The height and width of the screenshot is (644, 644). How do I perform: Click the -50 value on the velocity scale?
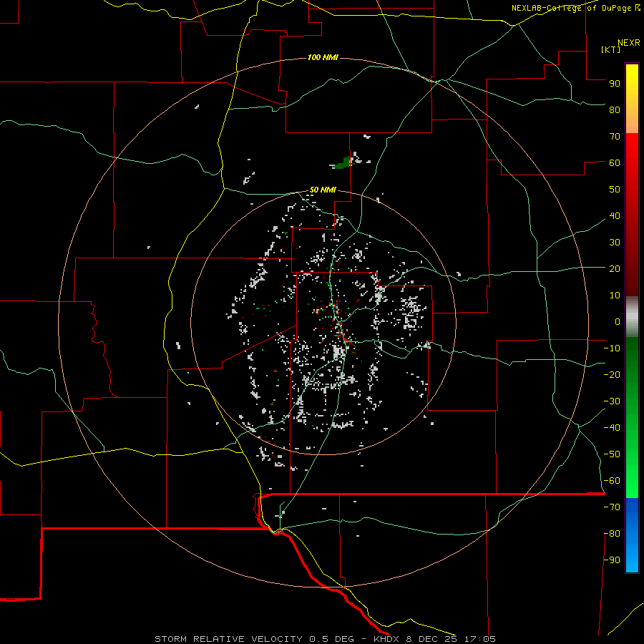coord(612,454)
